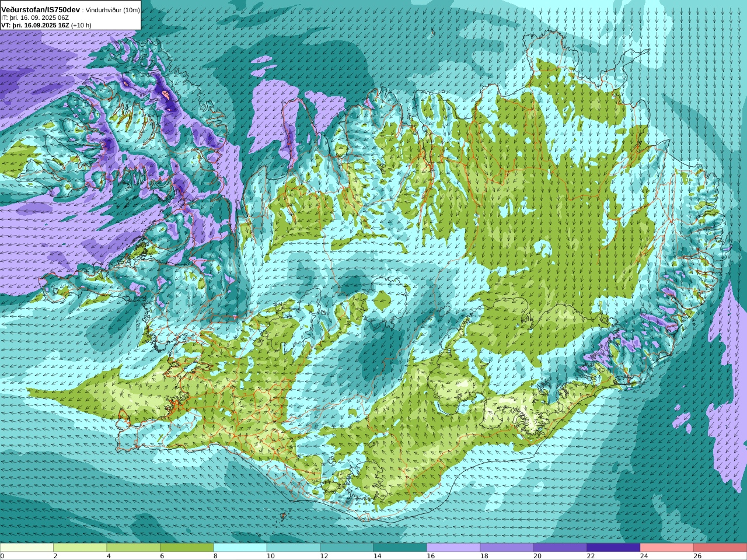The width and height of the screenshot is (747, 560).
Task: Click the legend value label 0
Action: point(2,556)
